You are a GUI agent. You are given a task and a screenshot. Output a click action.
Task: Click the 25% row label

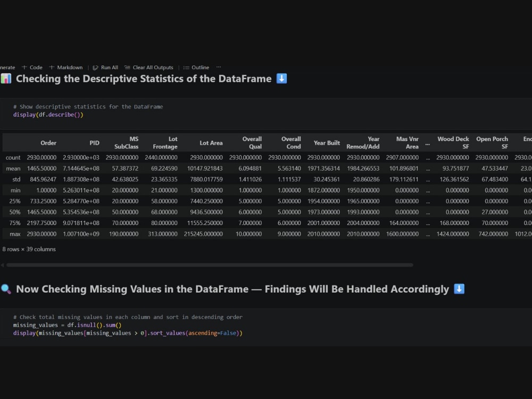[14, 201]
